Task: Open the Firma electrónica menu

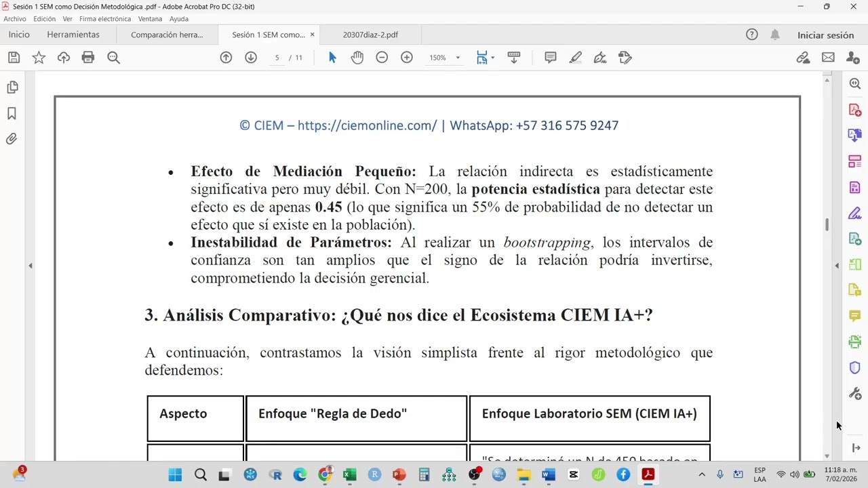Action: (x=105, y=19)
